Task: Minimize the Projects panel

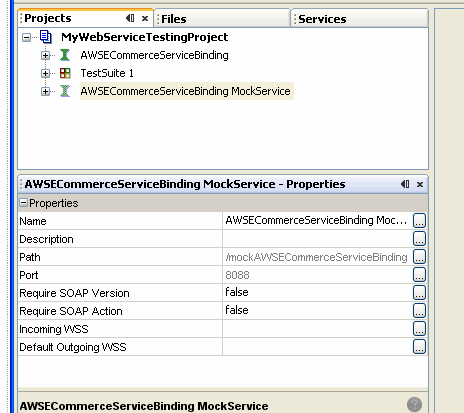Action: [130, 18]
